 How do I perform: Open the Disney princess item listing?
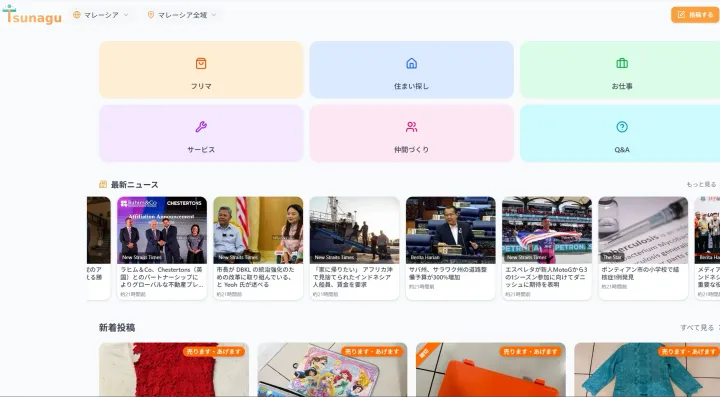pos(332,369)
